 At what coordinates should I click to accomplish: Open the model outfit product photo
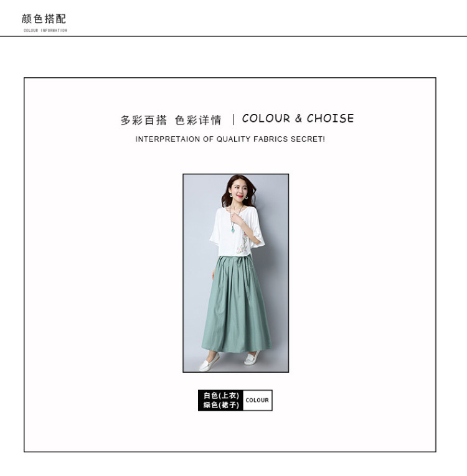coord(236,273)
